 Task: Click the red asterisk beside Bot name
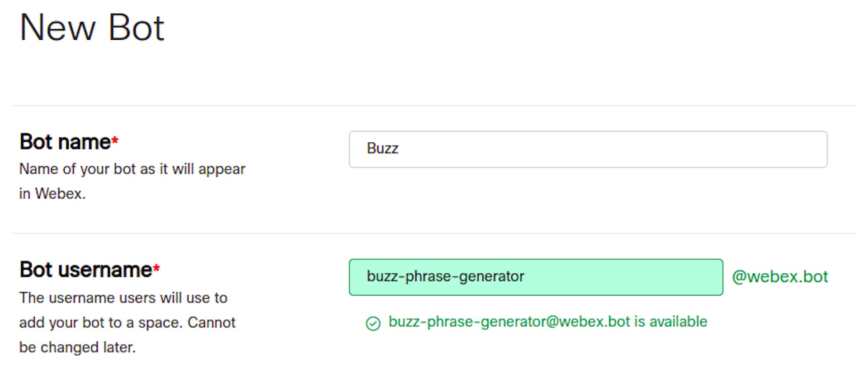coord(115,140)
